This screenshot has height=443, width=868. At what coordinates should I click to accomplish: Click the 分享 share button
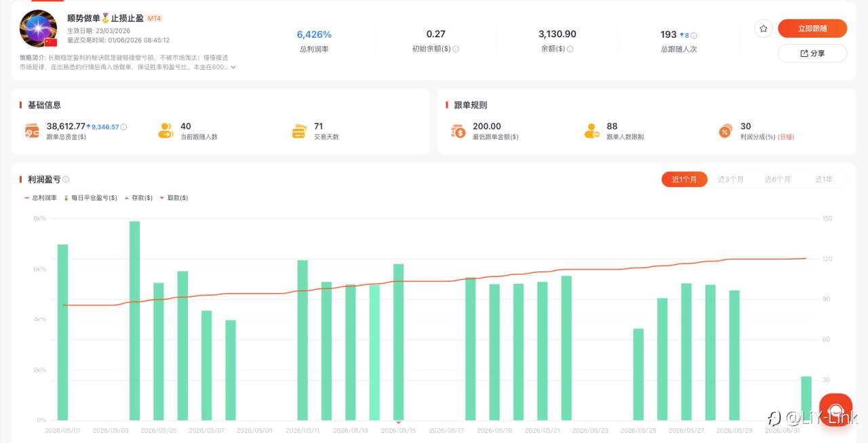click(x=812, y=53)
